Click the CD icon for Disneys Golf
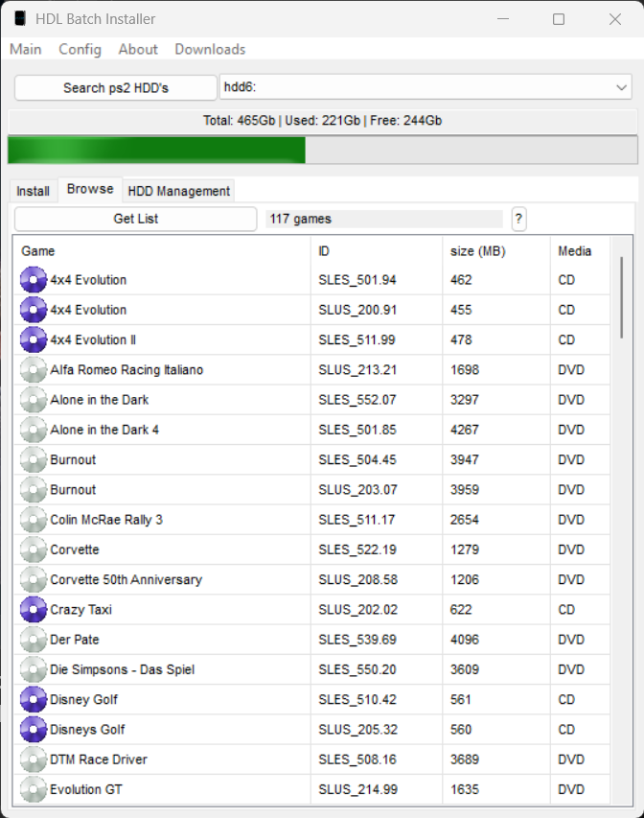 click(34, 730)
